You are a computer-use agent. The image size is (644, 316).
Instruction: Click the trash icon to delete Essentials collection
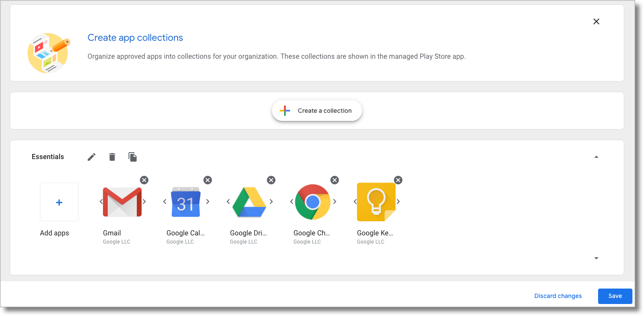coord(112,156)
